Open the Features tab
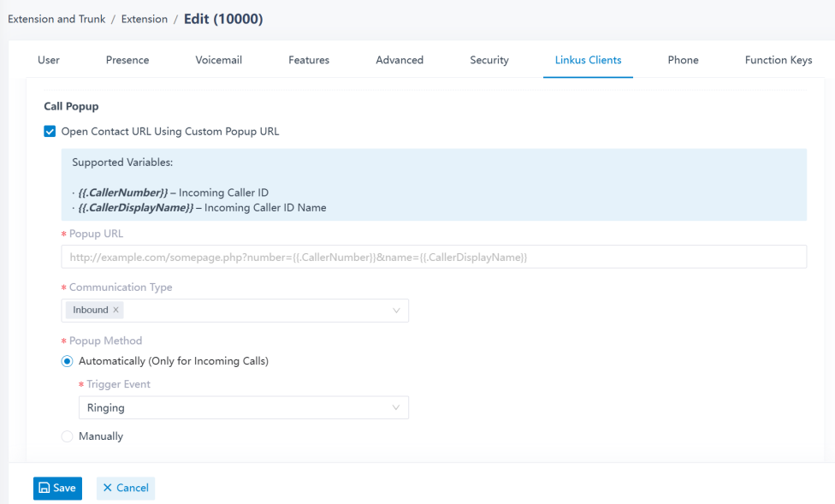This screenshot has height=504, width=835. 309,60
